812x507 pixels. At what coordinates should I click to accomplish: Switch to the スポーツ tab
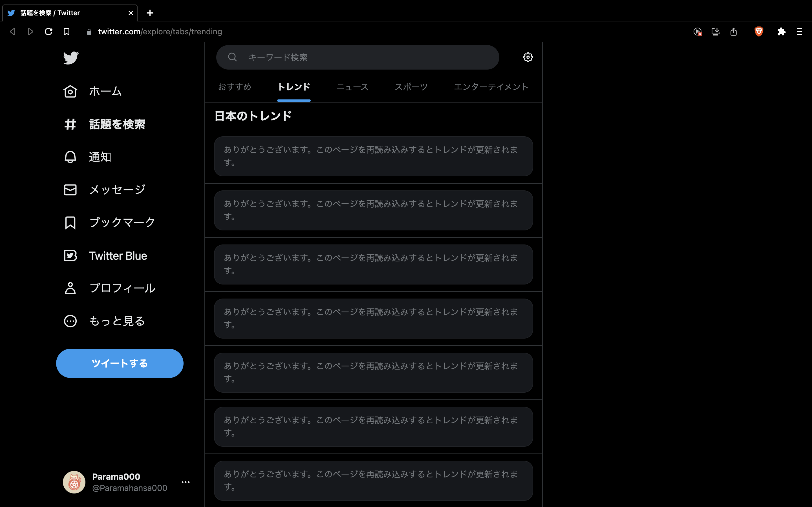[411, 87]
